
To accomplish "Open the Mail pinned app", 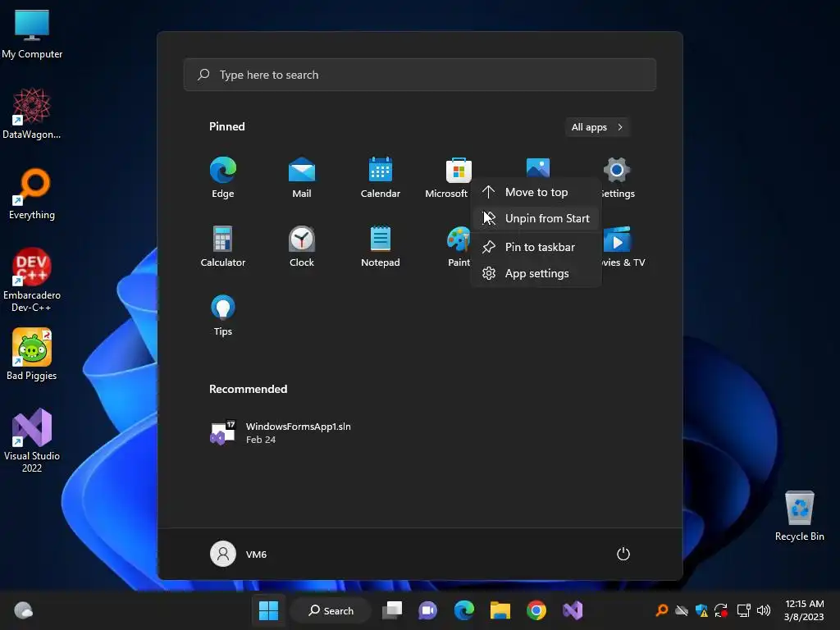I will 302,177.
